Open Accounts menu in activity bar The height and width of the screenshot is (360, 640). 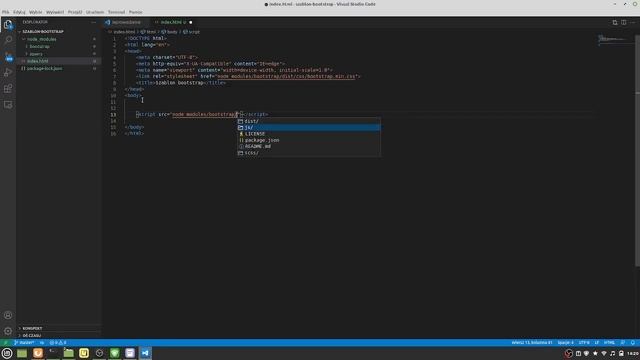click(8, 315)
